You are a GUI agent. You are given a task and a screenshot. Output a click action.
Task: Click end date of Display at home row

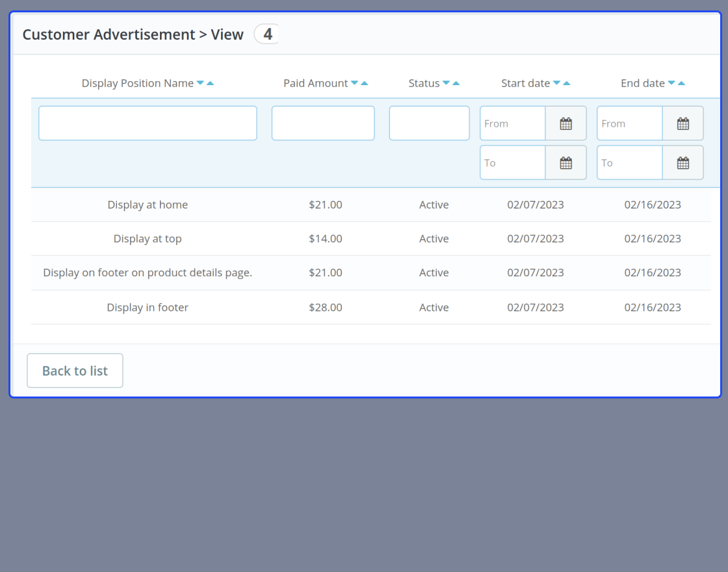(x=653, y=205)
